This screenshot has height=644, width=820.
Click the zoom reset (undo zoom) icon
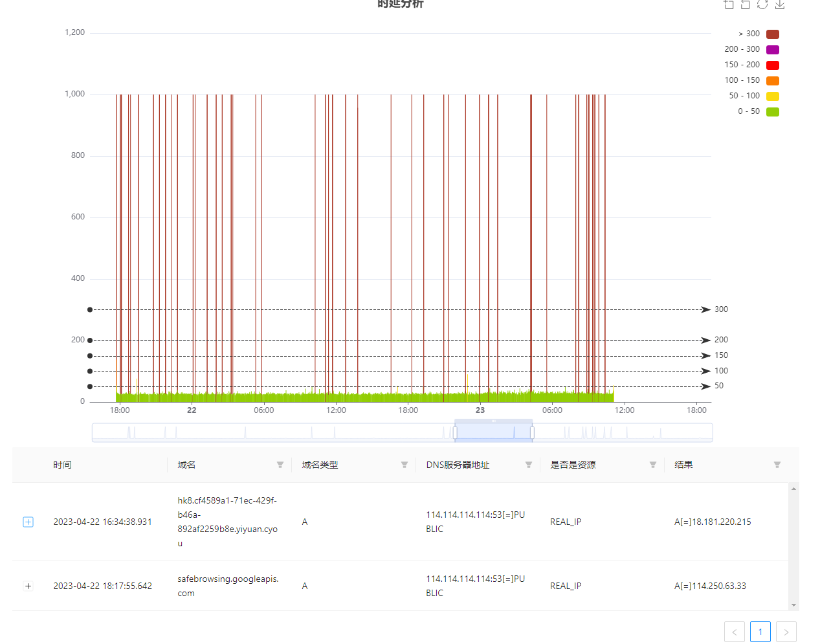(746, 5)
